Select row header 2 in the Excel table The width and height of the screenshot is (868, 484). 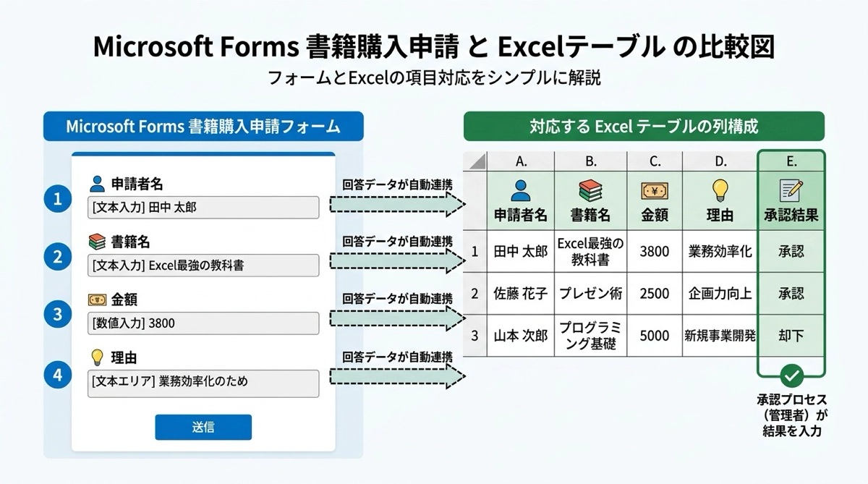(x=475, y=294)
